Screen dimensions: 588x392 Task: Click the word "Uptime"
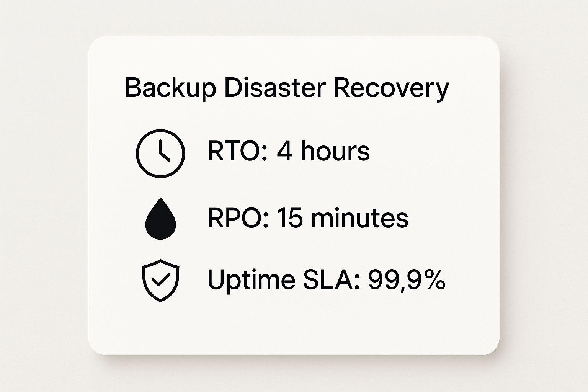tap(251, 280)
